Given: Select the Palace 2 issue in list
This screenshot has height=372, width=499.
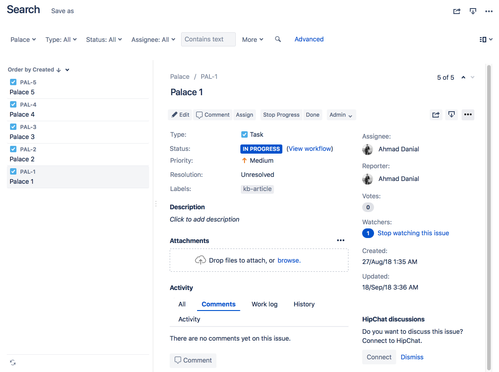Looking at the screenshot, I should coord(78,154).
